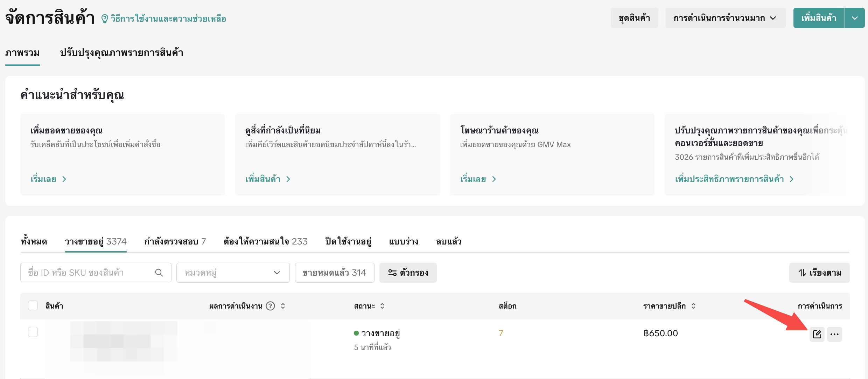The height and width of the screenshot is (379, 868).
Task: Click the ชุดสินค้า button
Action: coord(634,18)
